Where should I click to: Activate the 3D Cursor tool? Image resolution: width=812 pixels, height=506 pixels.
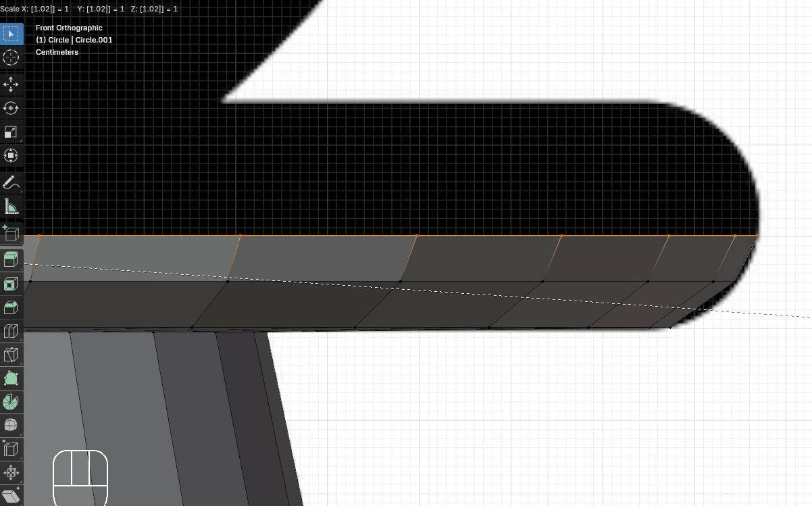11,58
